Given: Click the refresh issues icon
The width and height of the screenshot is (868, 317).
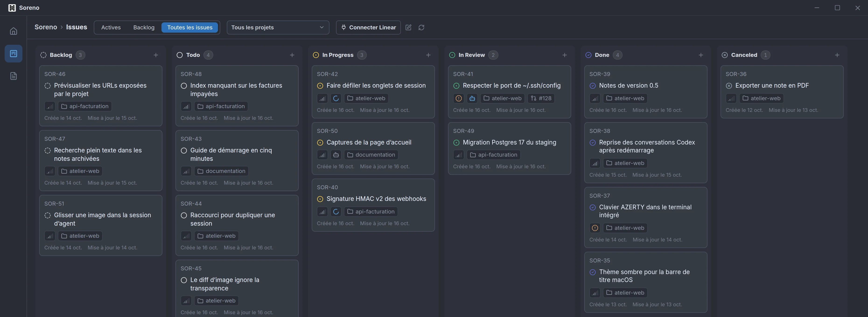Looking at the screenshot, I should pyautogui.click(x=421, y=28).
